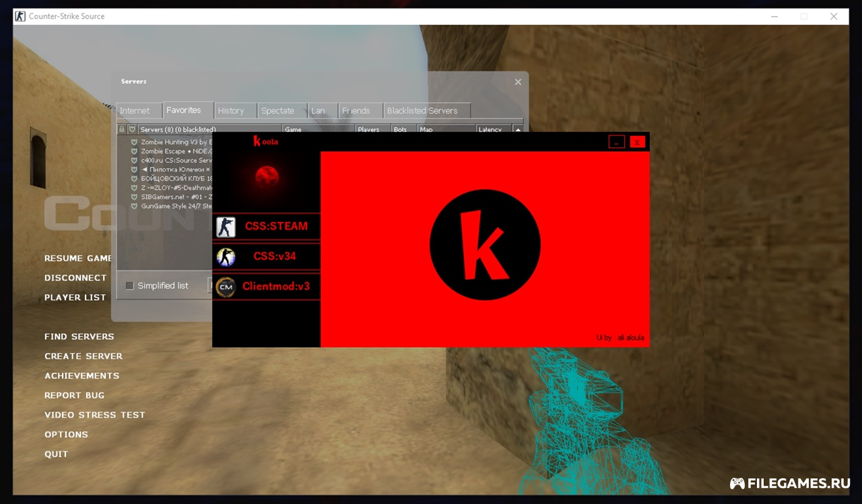Click the shield icon beside Zombie Escape
Image resolution: width=862 pixels, height=504 pixels.
tap(134, 151)
